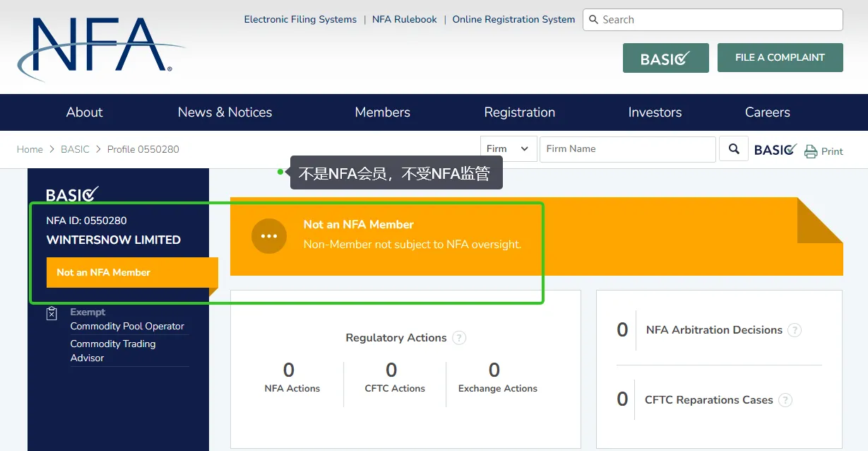868x451 pixels.
Task: Click the Not an NFA Member sidebar badge
Action: tap(131, 272)
